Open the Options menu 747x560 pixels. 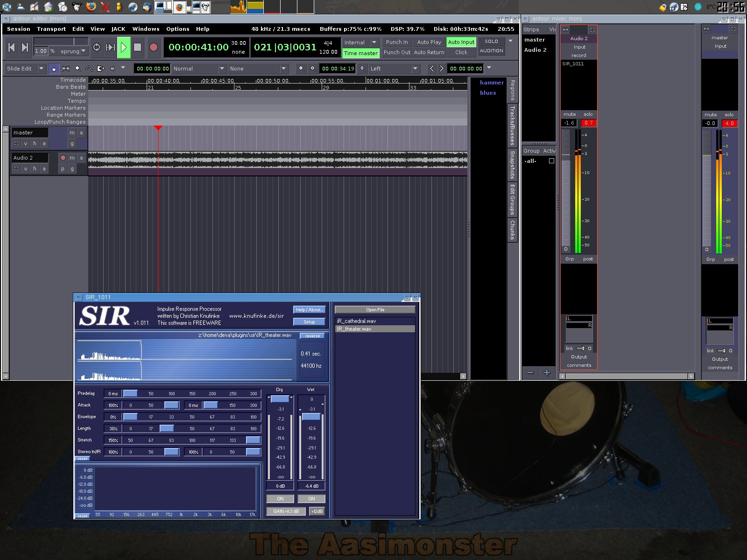178,29
